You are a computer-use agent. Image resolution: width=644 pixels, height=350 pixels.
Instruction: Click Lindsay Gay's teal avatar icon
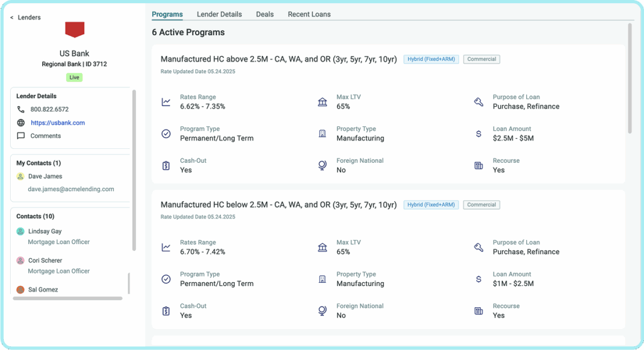(20, 231)
